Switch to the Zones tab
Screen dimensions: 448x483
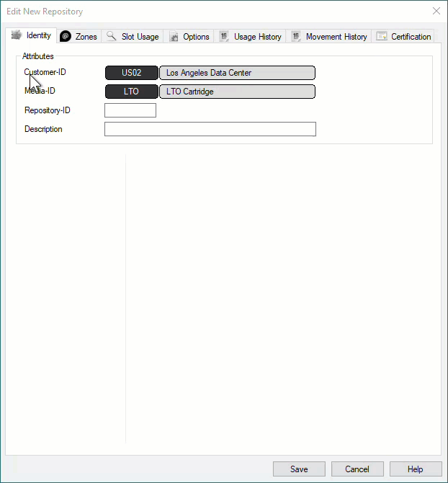click(x=79, y=36)
